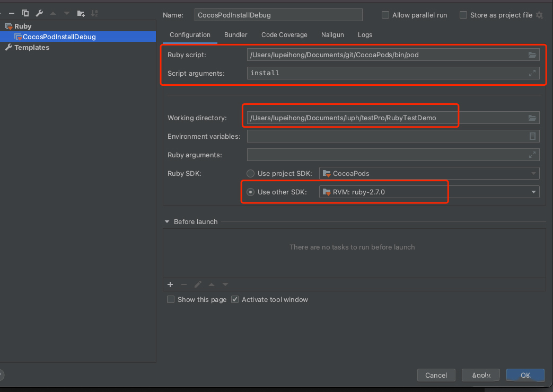Browse for Ruby script file

tap(532, 55)
